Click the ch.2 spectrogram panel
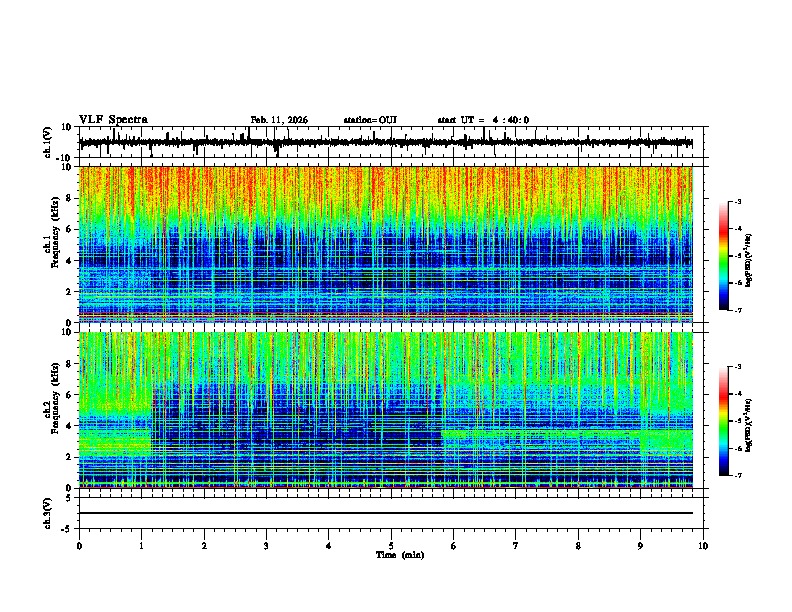This screenshot has width=792, height=612. click(x=385, y=410)
